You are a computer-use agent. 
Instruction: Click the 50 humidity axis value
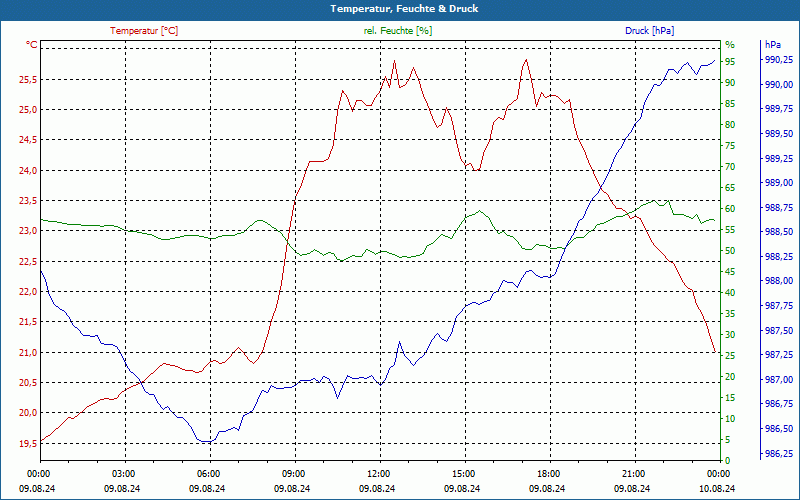(730, 251)
